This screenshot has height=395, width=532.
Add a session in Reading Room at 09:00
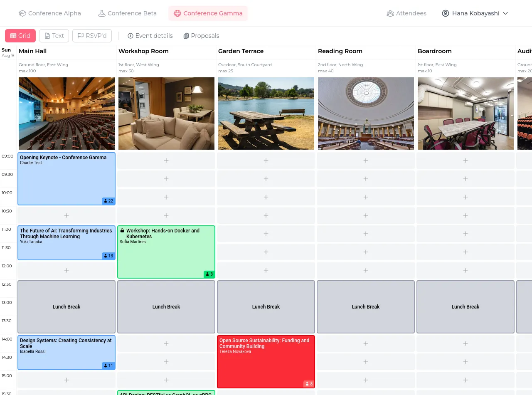[x=366, y=160]
